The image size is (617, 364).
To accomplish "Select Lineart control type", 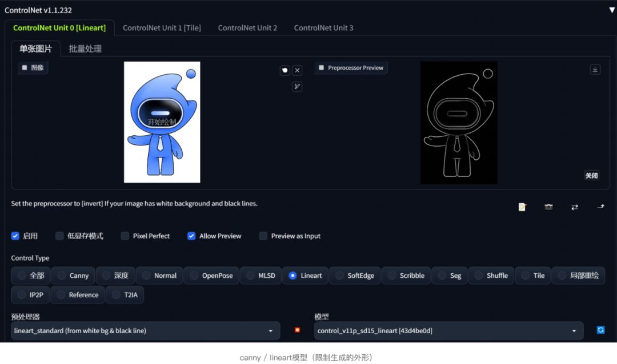I will pyautogui.click(x=305, y=276).
